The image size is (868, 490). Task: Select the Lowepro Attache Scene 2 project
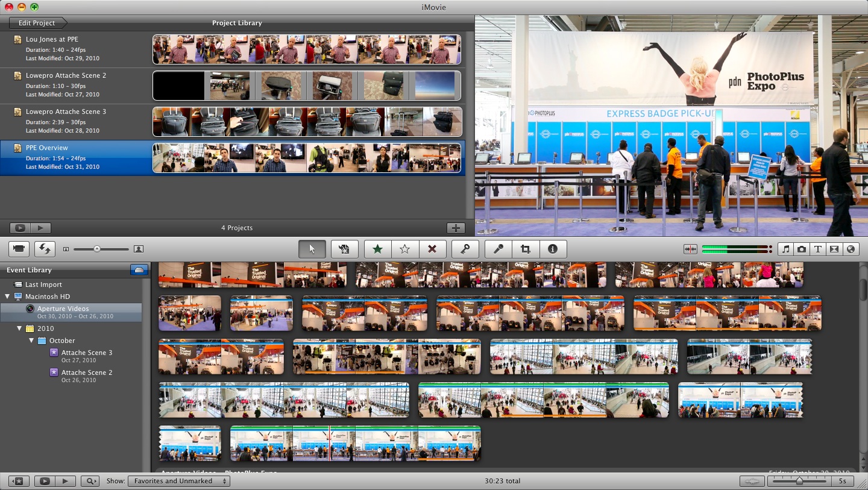66,75
